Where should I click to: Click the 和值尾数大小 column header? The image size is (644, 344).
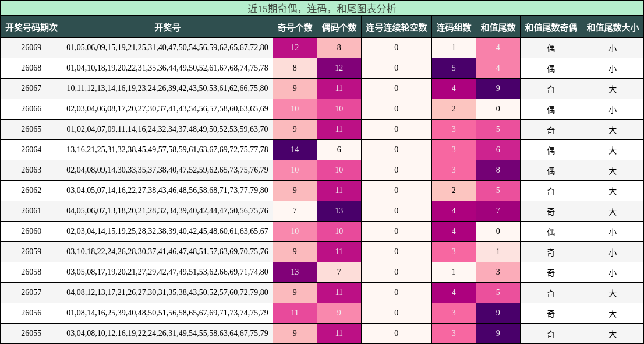click(x=612, y=26)
